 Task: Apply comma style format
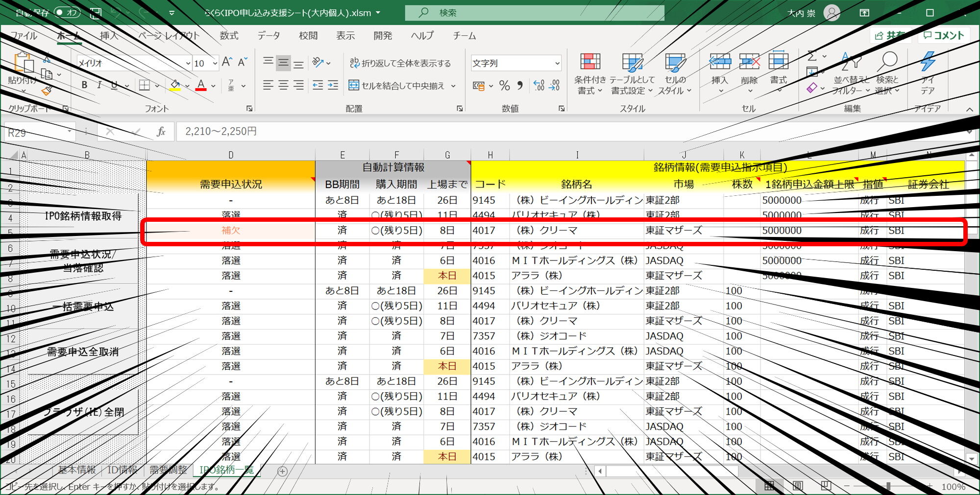520,85
